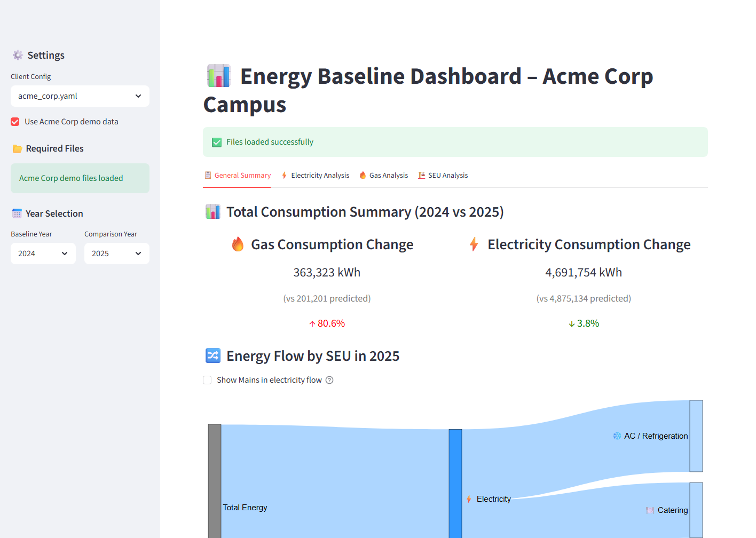
Task: Click the lightning icon on Electricity node label
Action: tap(469, 499)
